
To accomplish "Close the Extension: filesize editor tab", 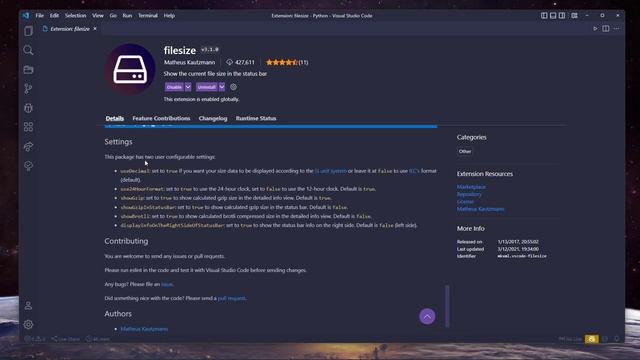I will (95, 29).
